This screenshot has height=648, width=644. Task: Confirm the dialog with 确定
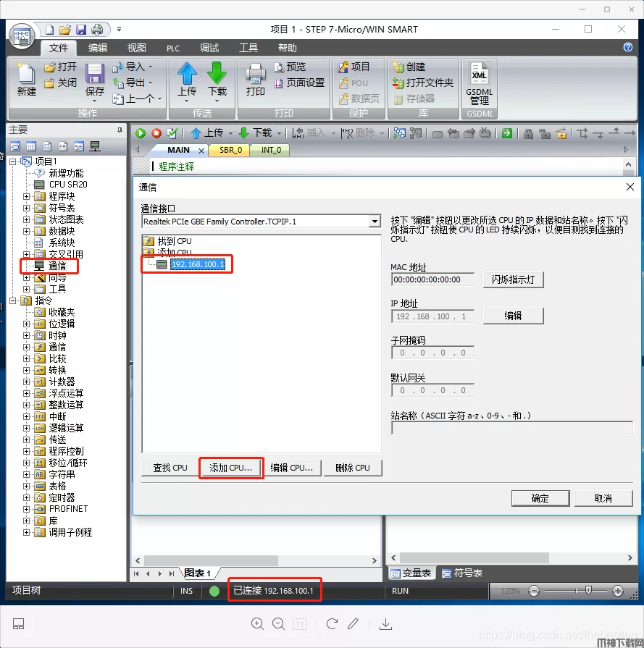click(540, 498)
